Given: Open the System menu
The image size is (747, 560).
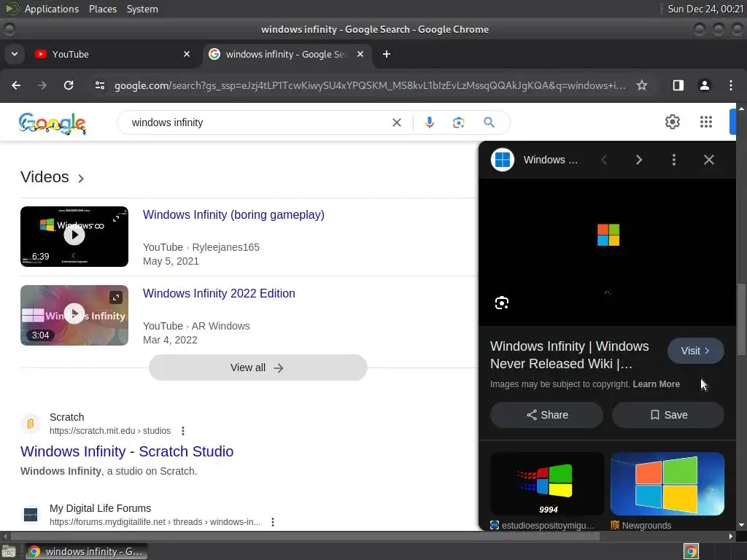Looking at the screenshot, I should point(142,9).
